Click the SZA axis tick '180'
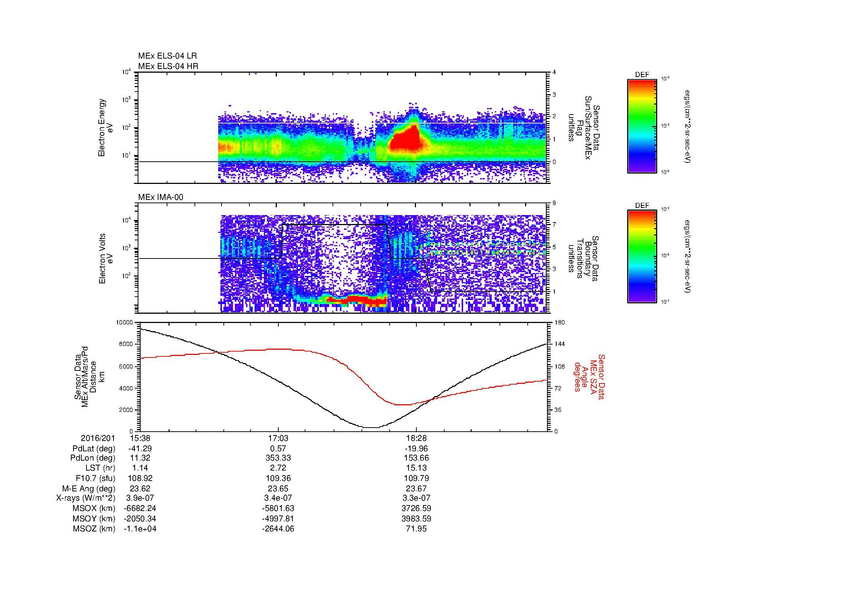This screenshot has width=868, height=613. (560, 323)
